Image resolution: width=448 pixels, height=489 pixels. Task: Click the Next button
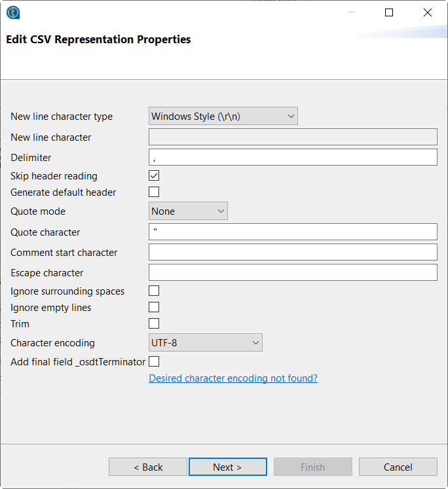(x=227, y=467)
